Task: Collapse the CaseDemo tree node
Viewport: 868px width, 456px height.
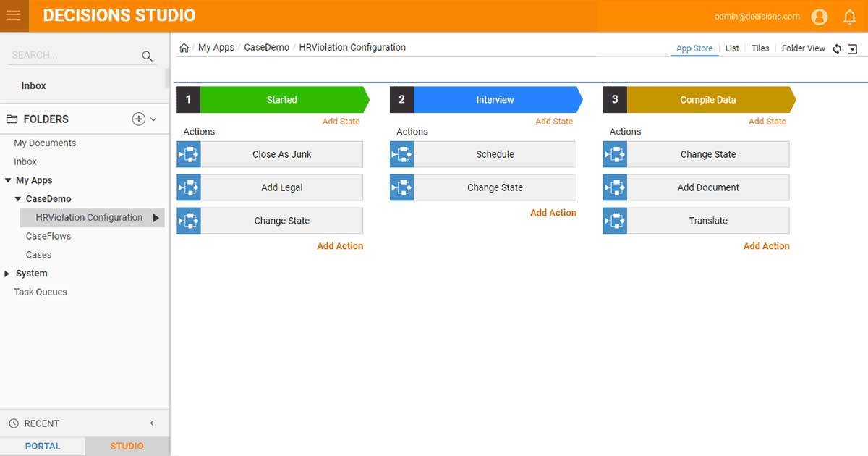Action: 18,199
